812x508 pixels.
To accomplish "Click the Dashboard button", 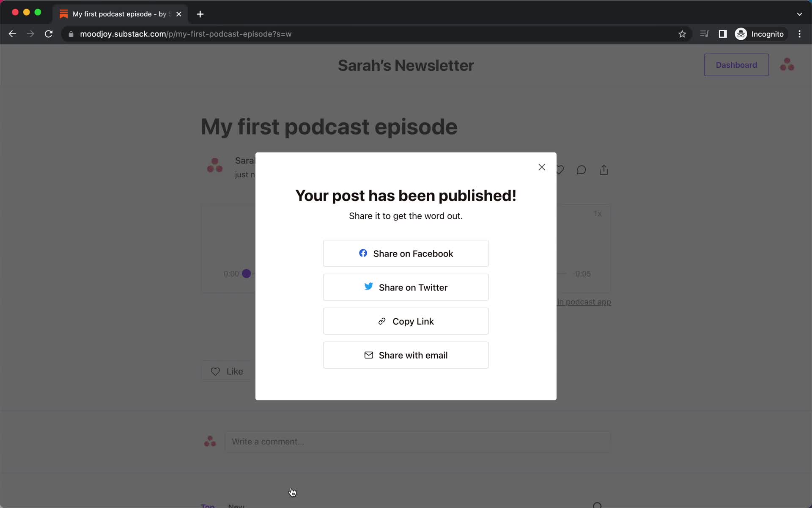I will [x=736, y=65].
